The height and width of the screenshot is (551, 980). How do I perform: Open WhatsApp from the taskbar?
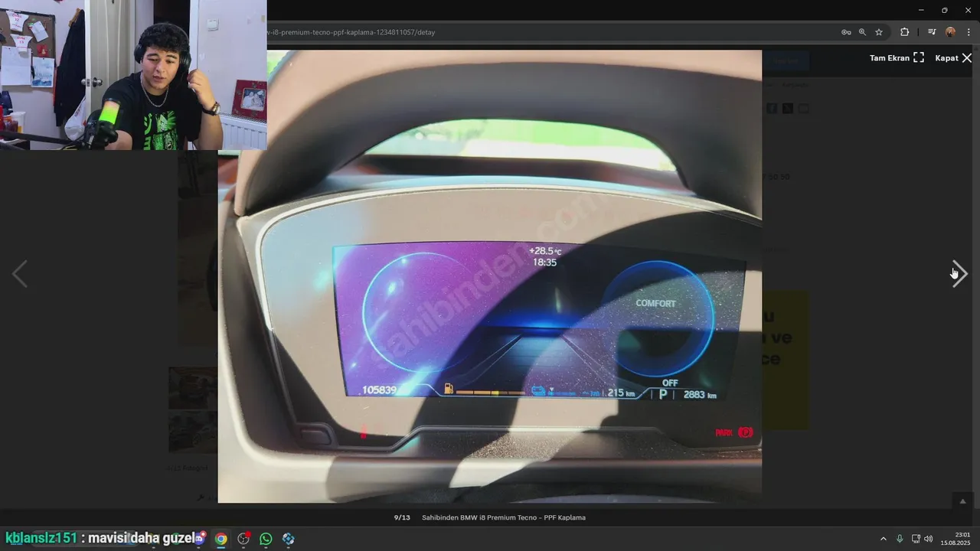[x=266, y=539]
